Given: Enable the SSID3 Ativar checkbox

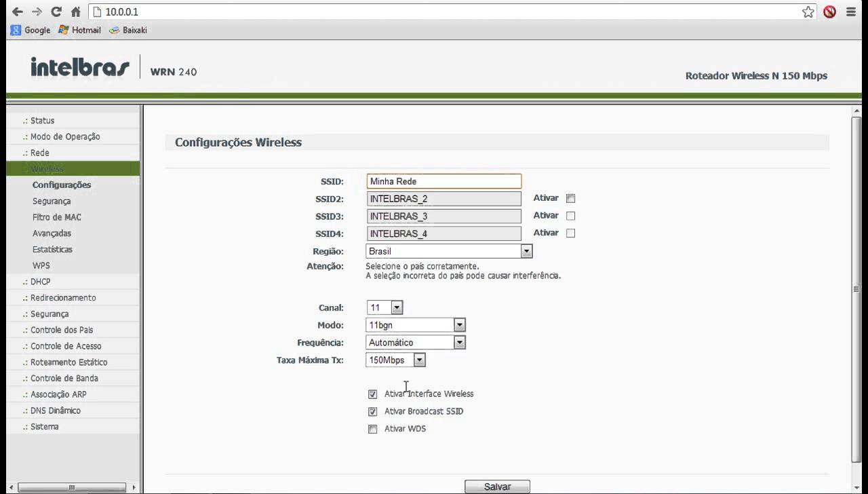Looking at the screenshot, I should [570, 216].
